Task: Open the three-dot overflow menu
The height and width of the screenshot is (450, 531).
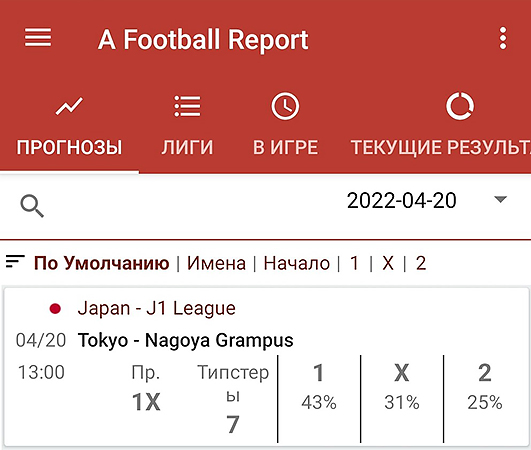Action: 503,38
